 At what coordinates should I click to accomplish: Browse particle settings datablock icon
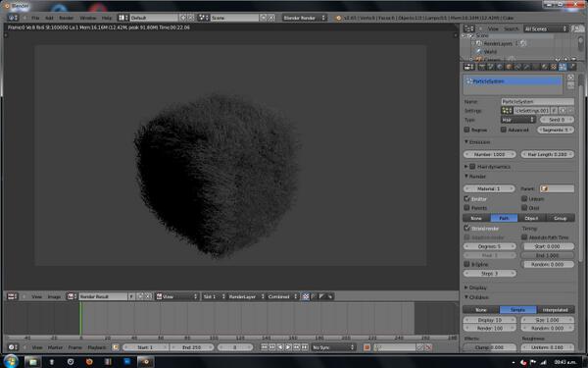[x=507, y=110]
